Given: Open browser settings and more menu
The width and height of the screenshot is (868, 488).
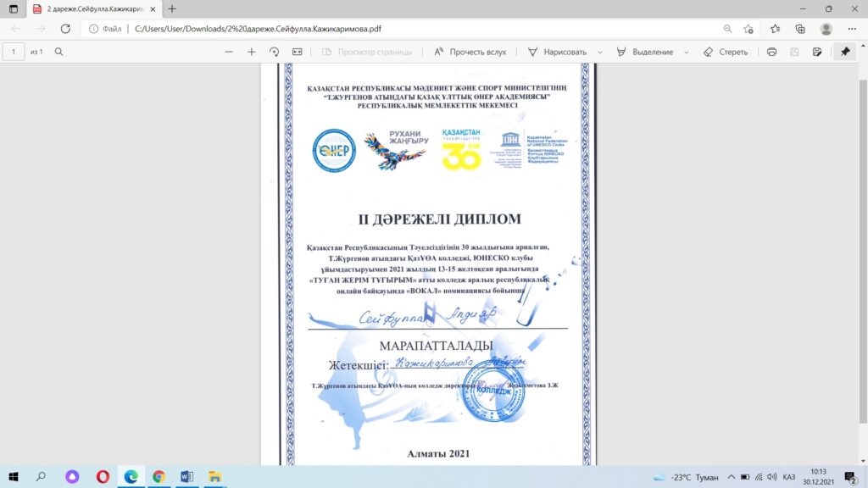Looking at the screenshot, I should pyautogui.click(x=852, y=29).
